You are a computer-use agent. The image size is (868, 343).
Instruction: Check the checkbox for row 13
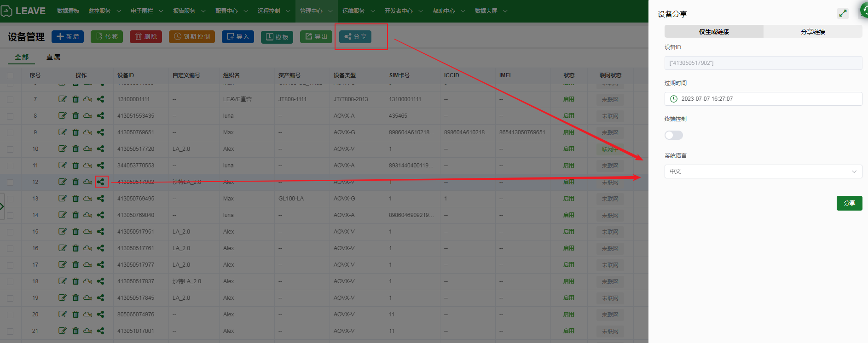10,199
